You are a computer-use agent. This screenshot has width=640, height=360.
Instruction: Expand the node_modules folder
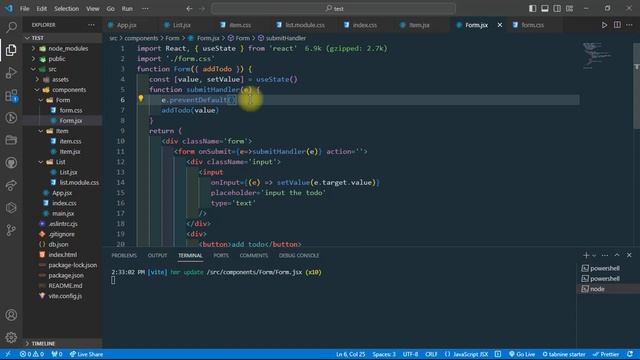[x=33, y=48]
